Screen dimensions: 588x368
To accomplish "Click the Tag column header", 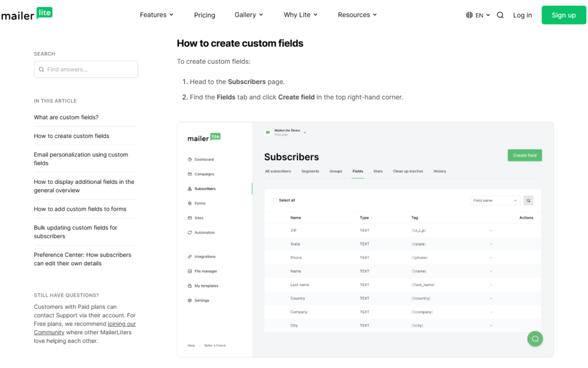I will [x=415, y=218].
